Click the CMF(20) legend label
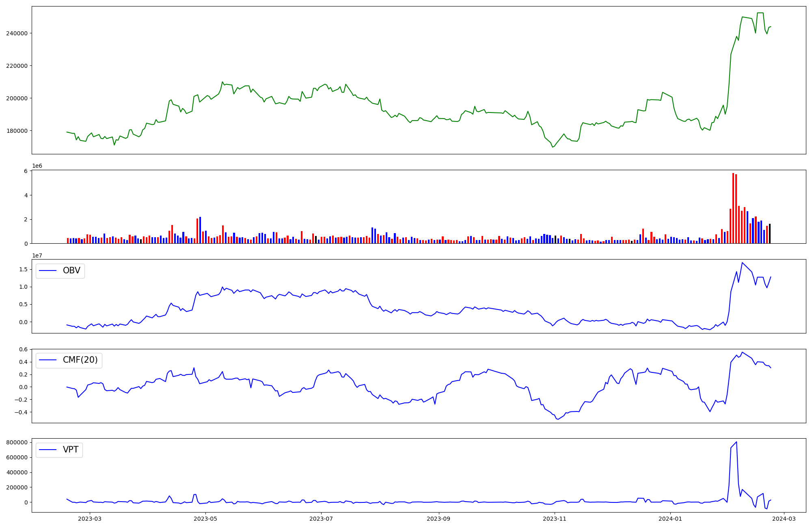Screen dimensions: 812x528 pyautogui.click(x=80, y=360)
